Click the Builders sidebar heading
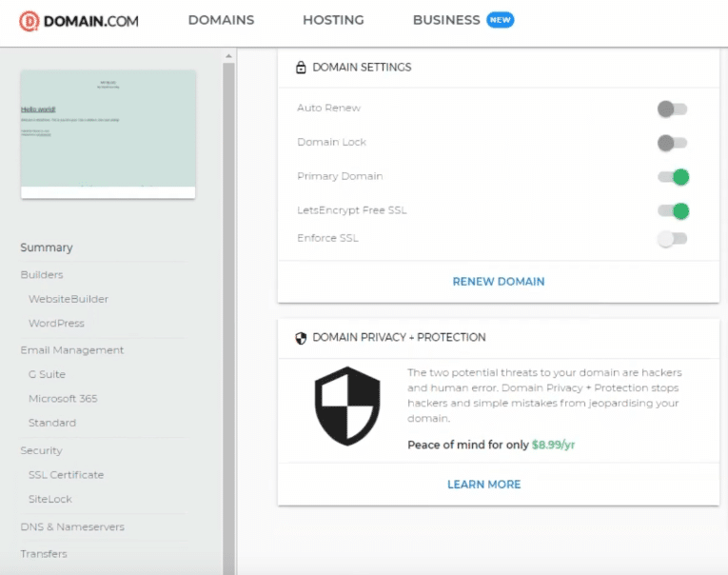This screenshot has width=728, height=575. (x=42, y=274)
